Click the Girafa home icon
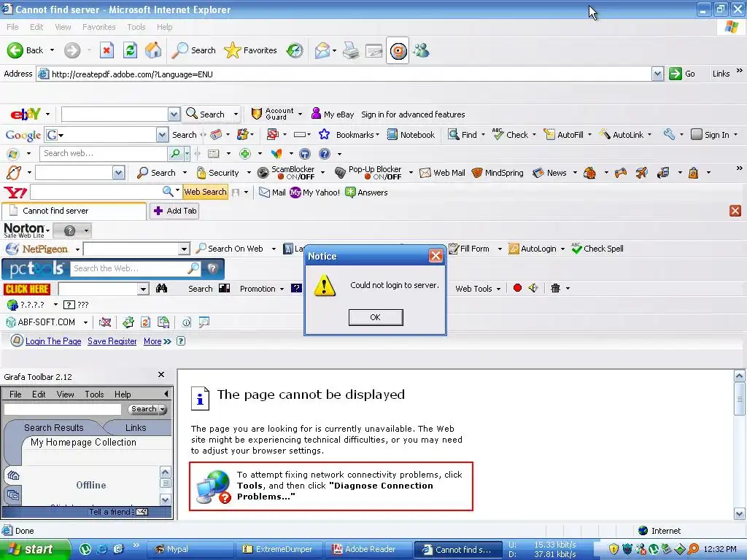The width and height of the screenshot is (747, 560). coord(13,475)
